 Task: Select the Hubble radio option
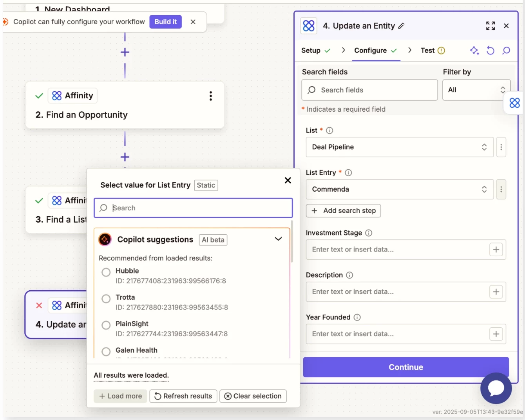[x=106, y=272]
